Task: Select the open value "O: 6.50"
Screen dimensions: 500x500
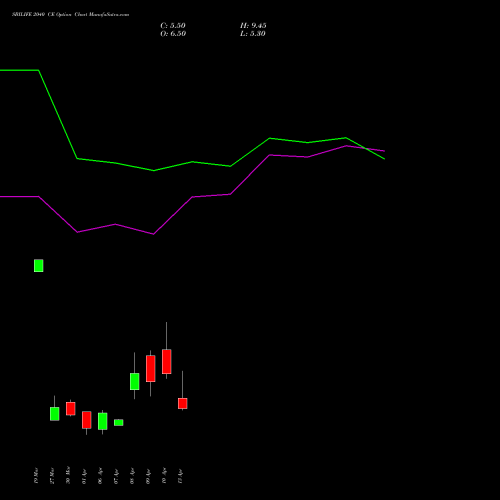Action: (x=173, y=34)
